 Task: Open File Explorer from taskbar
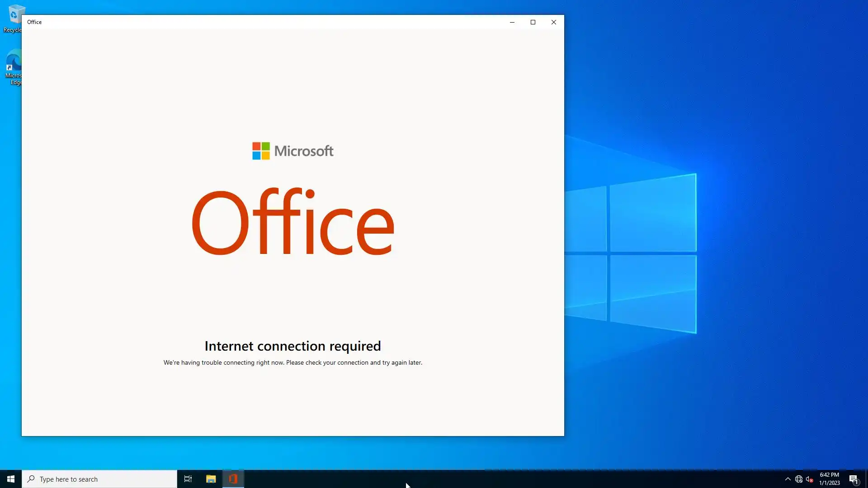click(211, 479)
